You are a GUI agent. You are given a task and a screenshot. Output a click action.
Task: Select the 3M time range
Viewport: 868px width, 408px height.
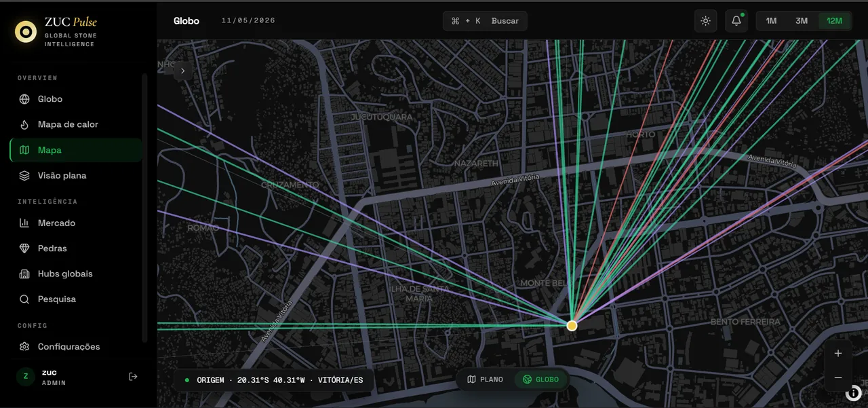[x=802, y=21]
